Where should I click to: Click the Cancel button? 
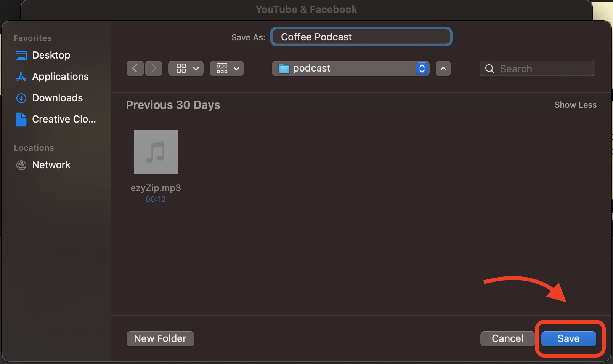coord(507,338)
